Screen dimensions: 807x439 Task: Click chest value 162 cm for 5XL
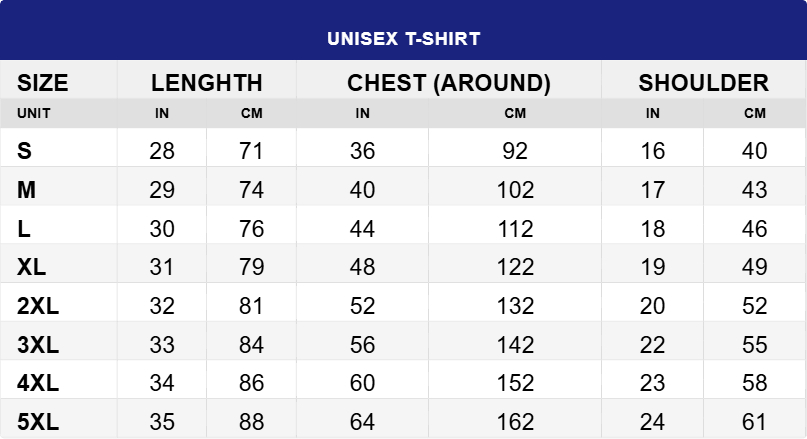[515, 423]
